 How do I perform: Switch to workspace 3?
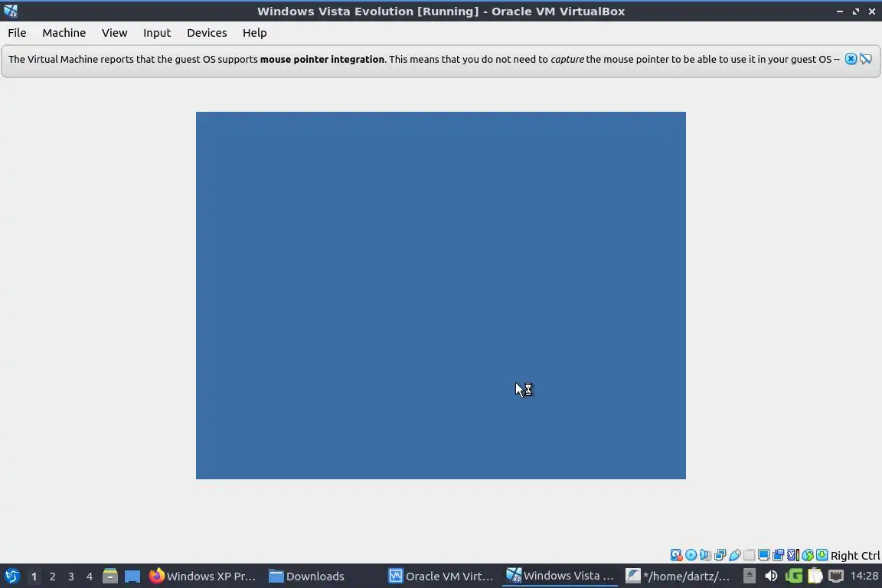tap(71, 577)
